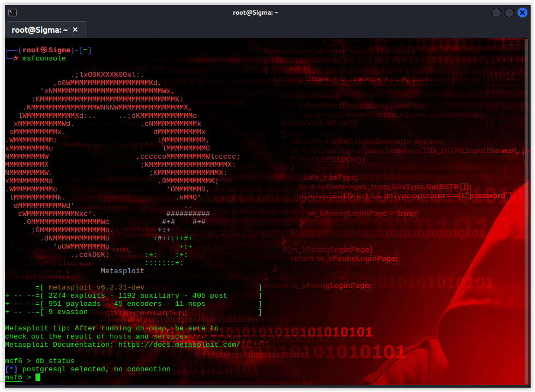This screenshot has width=535, height=392.
Task: Click the root@Sigma: ~ window title
Action: (255, 12)
